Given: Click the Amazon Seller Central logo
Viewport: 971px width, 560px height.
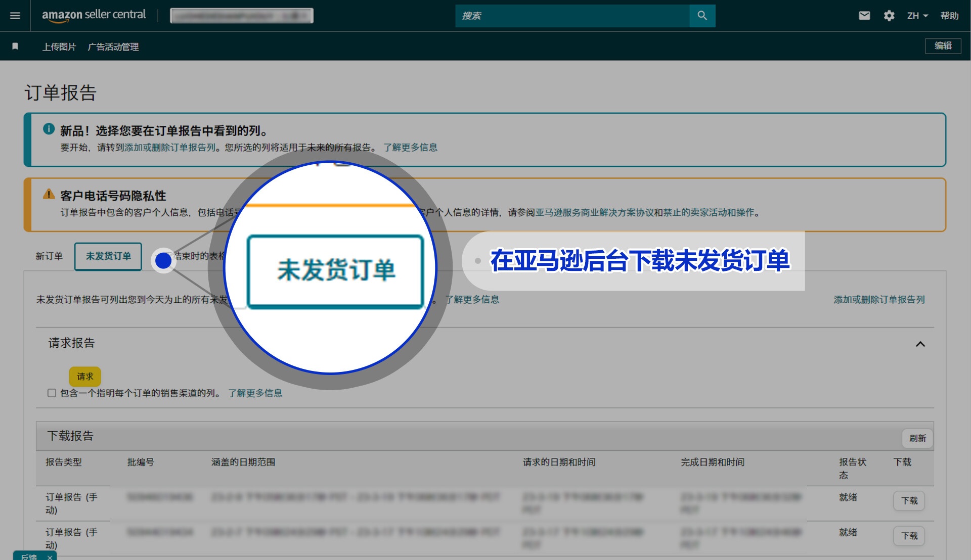Looking at the screenshot, I should pyautogui.click(x=94, y=16).
